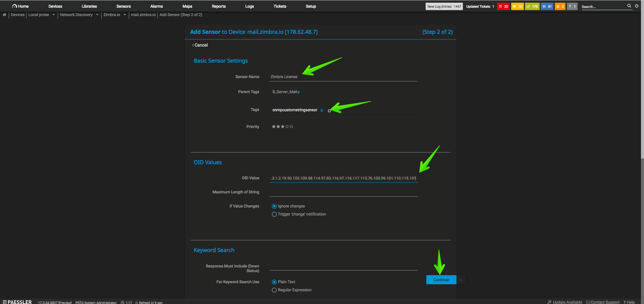644x304 pixels.
Task: Click the Paessler logo in the footer
Action: click(17, 302)
